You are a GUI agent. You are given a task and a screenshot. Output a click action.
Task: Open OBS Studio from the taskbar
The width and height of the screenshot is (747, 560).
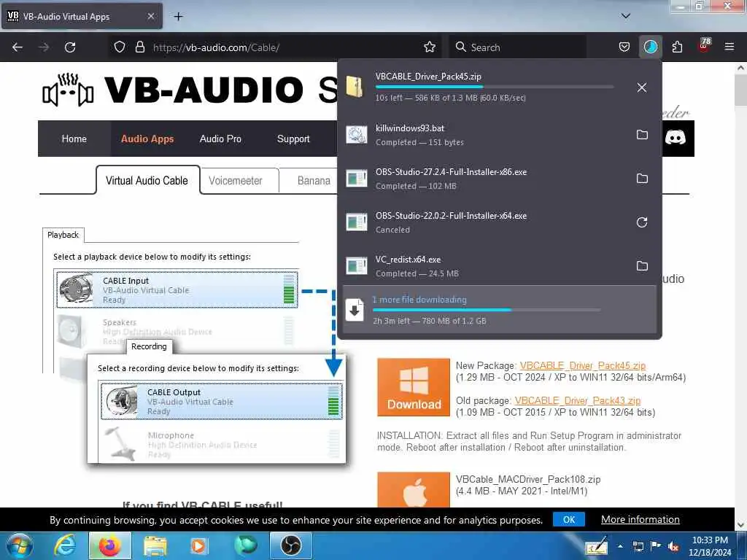(290, 545)
